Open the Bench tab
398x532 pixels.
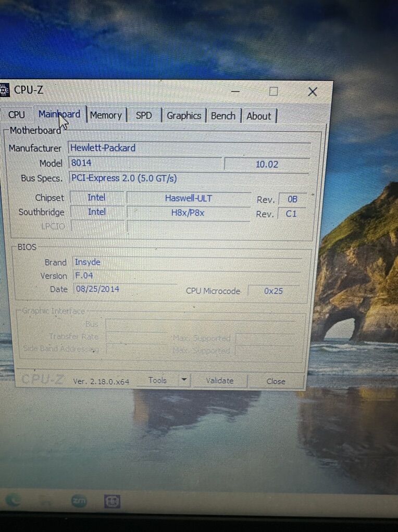(223, 116)
